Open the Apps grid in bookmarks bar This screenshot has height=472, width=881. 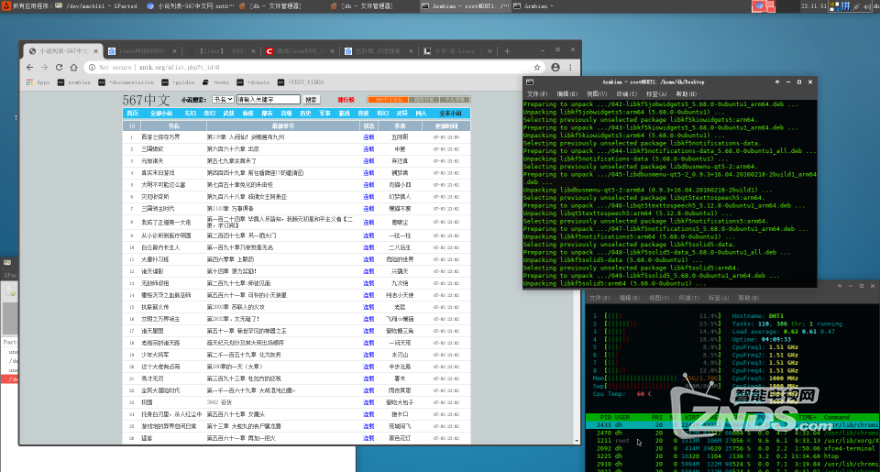pyautogui.click(x=40, y=83)
